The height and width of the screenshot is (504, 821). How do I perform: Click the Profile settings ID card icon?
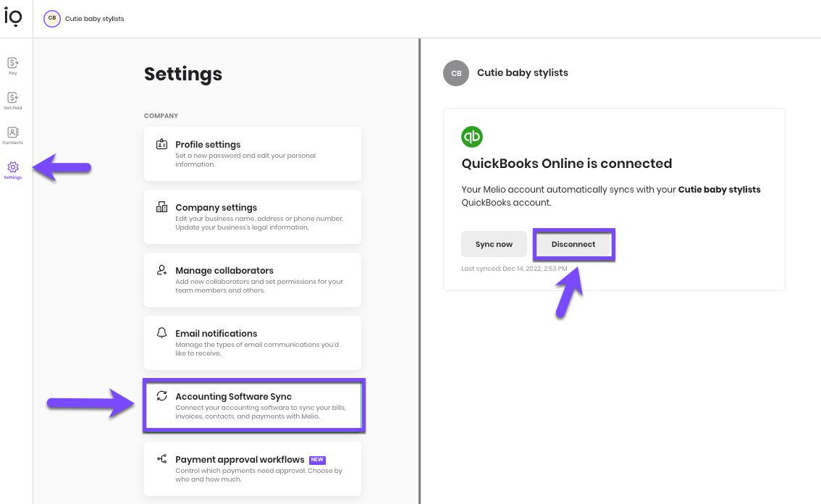click(x=161, y=144)
